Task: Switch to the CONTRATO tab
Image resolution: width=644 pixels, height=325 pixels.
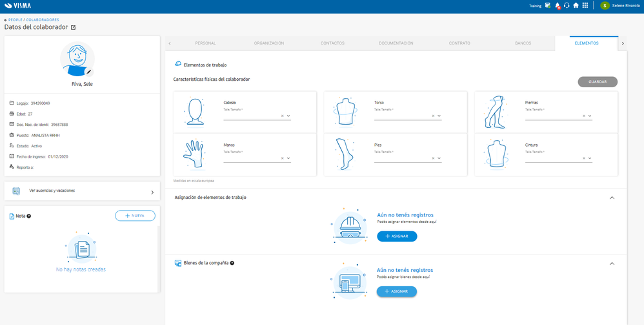Action: (459, 43)
